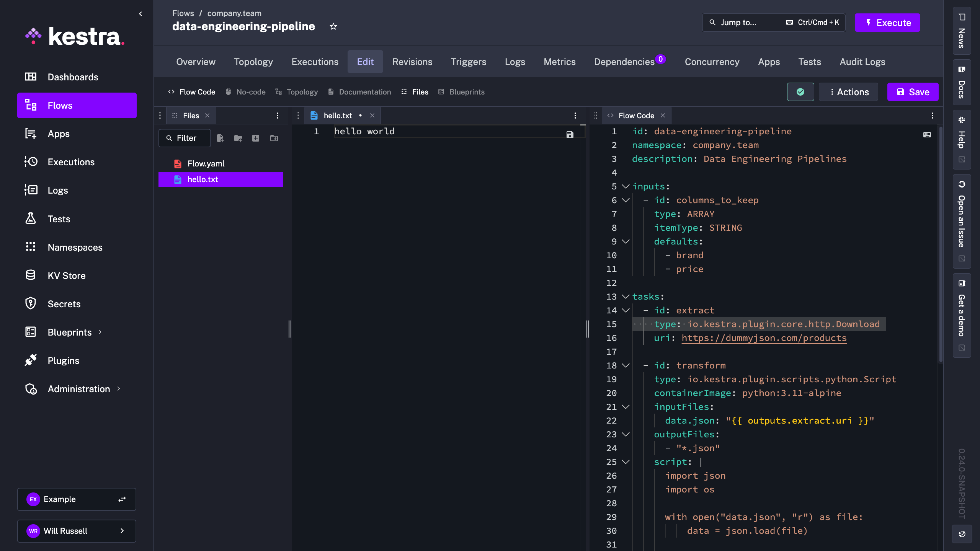Screen dimensions: 980x551
Task: Click the save icon in hello.txt editor
Action: click(570, 135)
